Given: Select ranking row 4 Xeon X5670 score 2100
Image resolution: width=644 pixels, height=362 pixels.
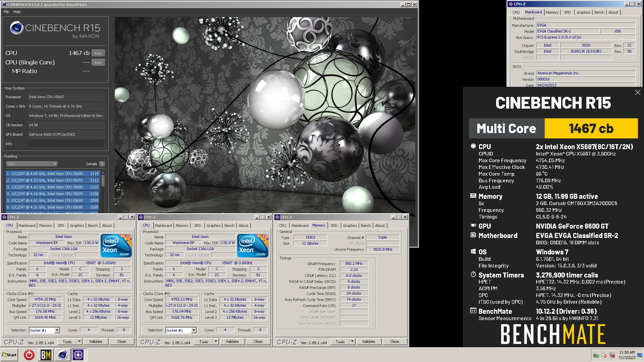Looking at the screenshot, I should (x=53, y=194).
